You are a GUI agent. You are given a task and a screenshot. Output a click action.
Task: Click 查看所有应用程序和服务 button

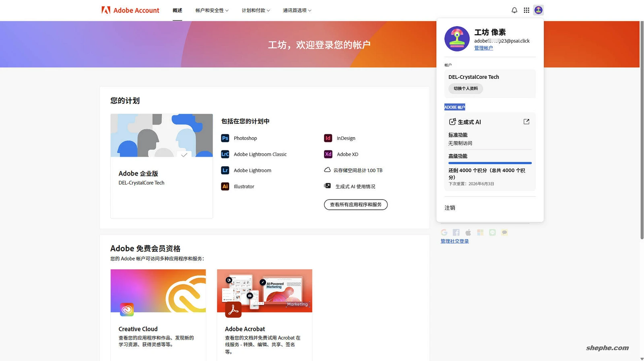tap(356, 205)
